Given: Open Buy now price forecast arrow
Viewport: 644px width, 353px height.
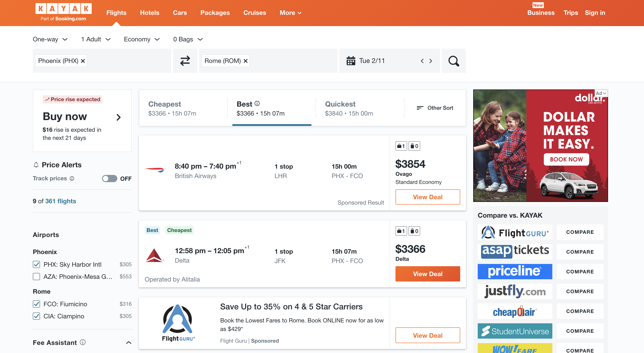Looking at the screenshot, I should [118, 117].
